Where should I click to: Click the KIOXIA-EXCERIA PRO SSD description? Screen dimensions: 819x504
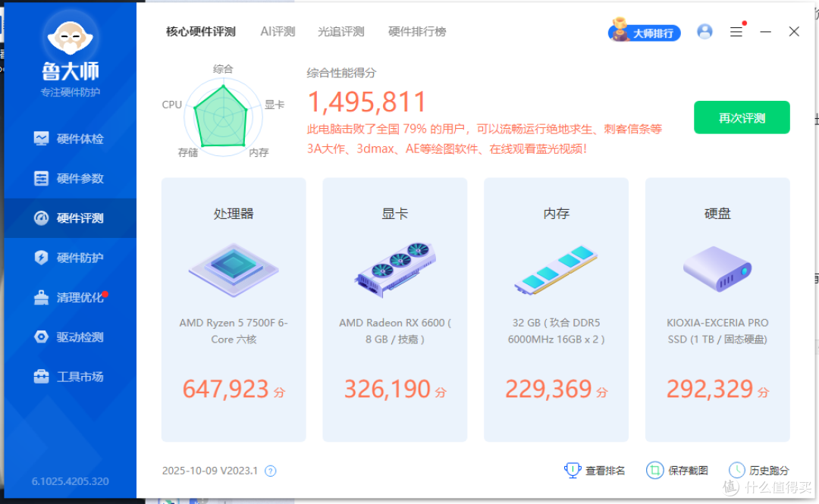pos(717,331)
